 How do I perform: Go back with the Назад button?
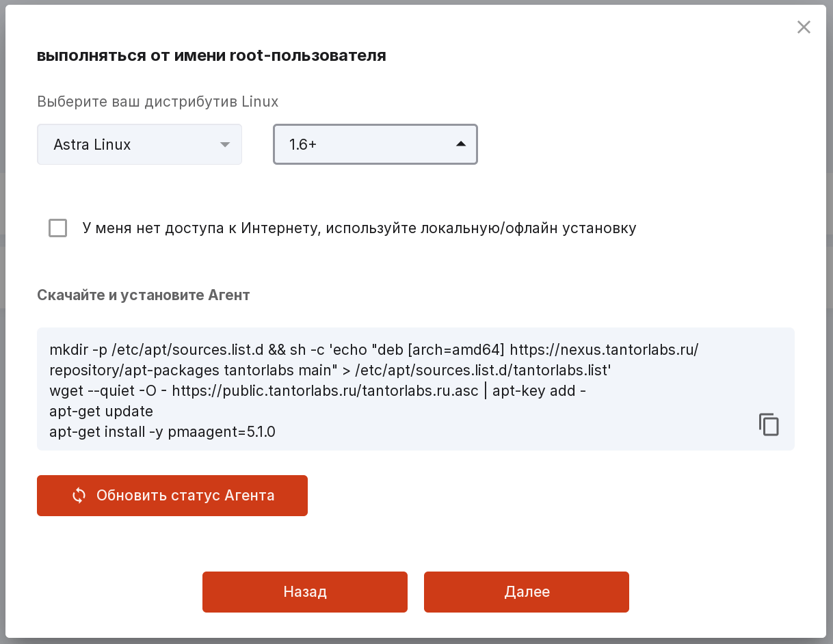tap(305, 592)
